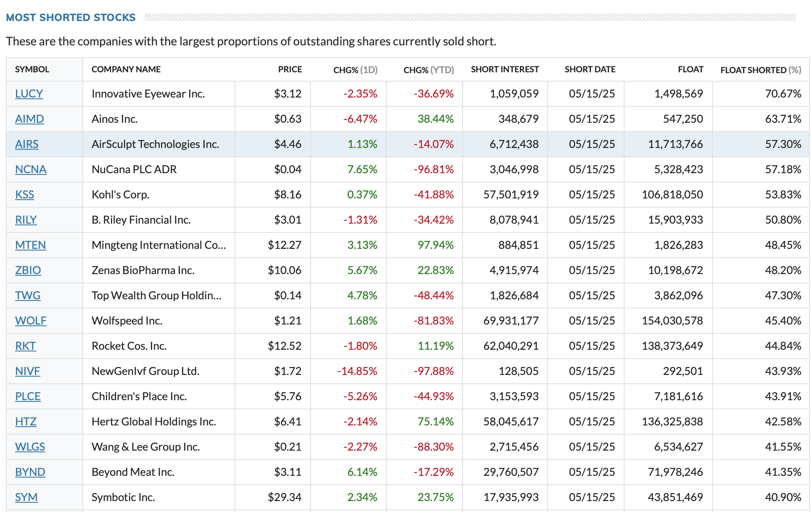
Task: Click the 70.67% float shorted value
Action: point(783,94)
